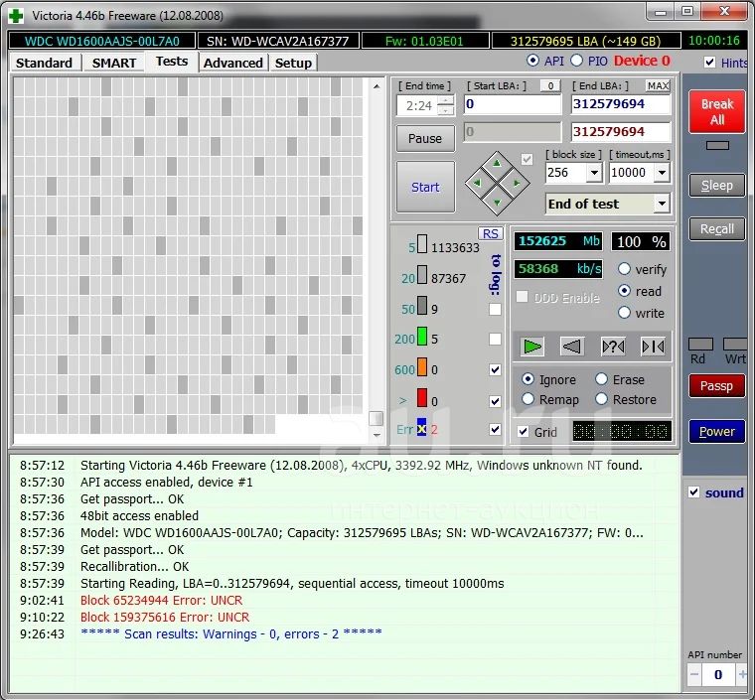Click log line 'Block 159375616 Error: UNCR'
The height and width of the screenshot is (700, 755).
pos(165,618)
